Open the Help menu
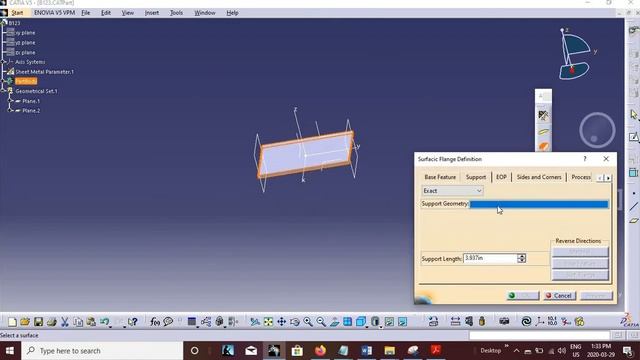This screenshot has width=640, height=360. pos(232,13)
